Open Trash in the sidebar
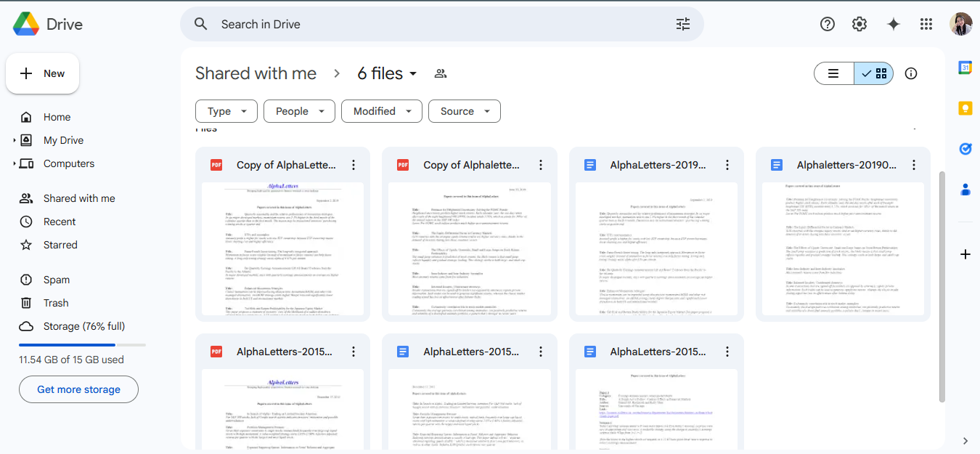Screen dimensions: 980x454 pyautogui.click(x=56, y=303)
